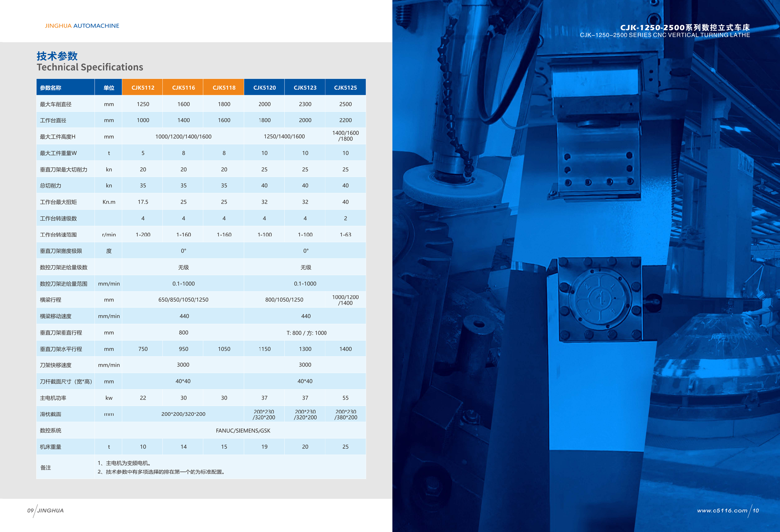Image resolution: width=780 pixels, height=532 pixels.
Task: Click the 1000/1200/1400 crossbeam travel cell
Action: [346, 300]
